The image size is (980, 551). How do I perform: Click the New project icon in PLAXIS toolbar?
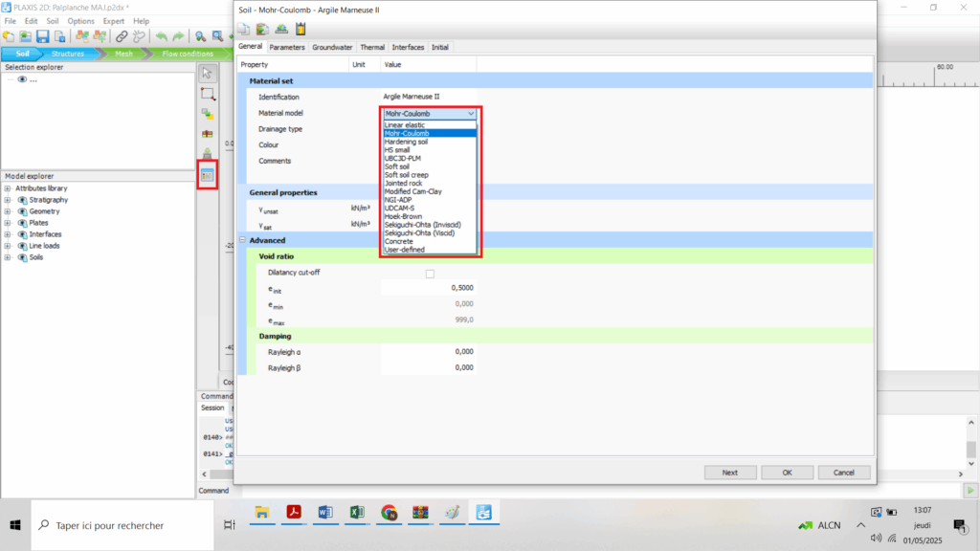(9, 37)
